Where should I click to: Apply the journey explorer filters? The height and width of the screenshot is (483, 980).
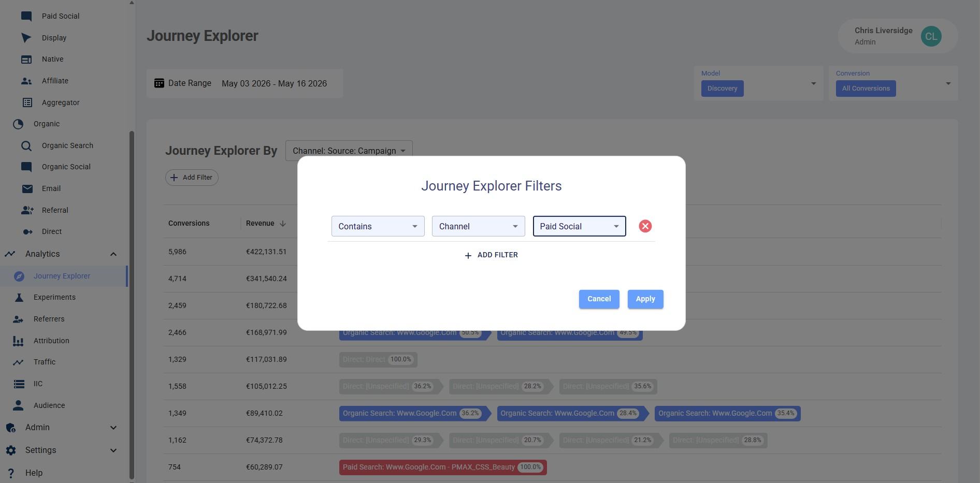pyautogui.click(x=645, y=299)
